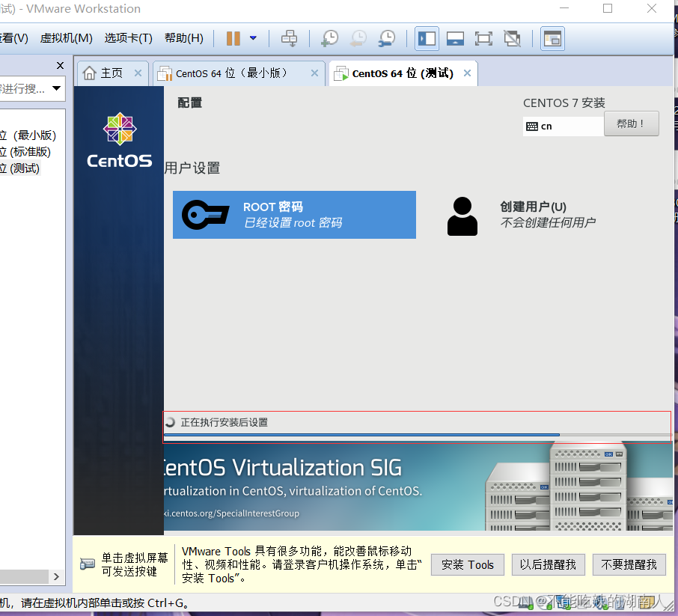Click the CentOS Virtualization SIG banner

(x=418, y=487)
